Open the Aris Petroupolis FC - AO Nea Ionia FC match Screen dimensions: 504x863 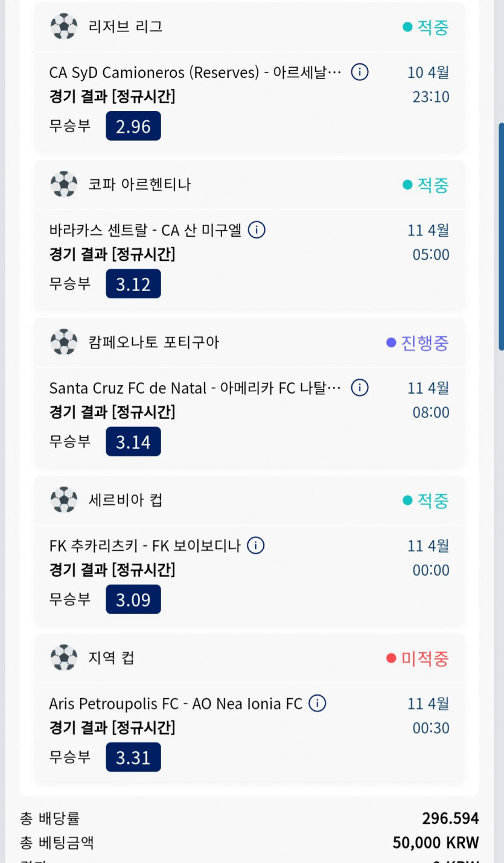point(176,704)
